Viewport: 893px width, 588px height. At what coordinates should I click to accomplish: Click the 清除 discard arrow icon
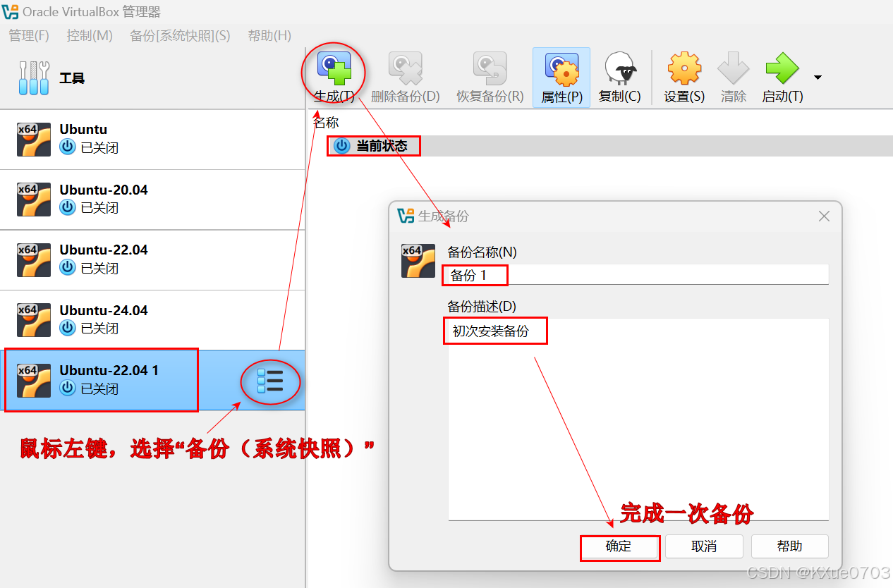[734, 69]
